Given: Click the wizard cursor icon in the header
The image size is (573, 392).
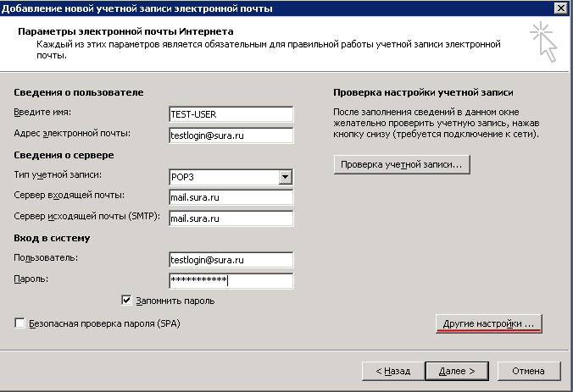Looking at the screenshot, I should pyautogui.click(x=542, y=42).
